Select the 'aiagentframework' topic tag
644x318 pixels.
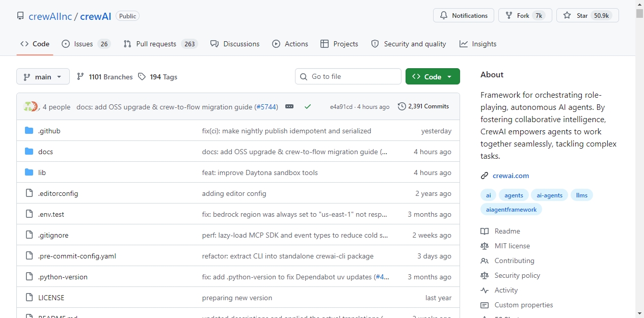[x=511, y=210]
